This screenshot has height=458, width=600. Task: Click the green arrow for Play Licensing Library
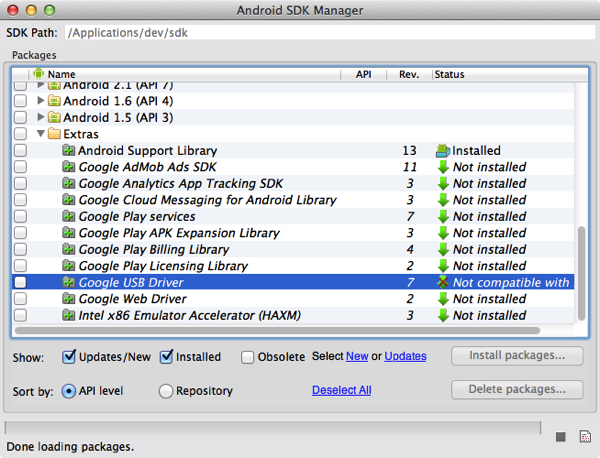pyautogui.click(x=443, y=266)
